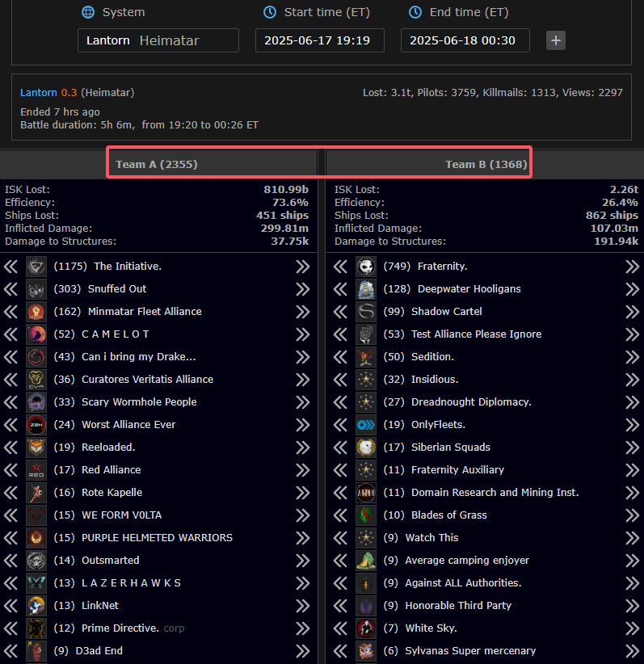Viewport: 644px width, 664px height.
Task: Click the Start time field
Action: [319, 40]
